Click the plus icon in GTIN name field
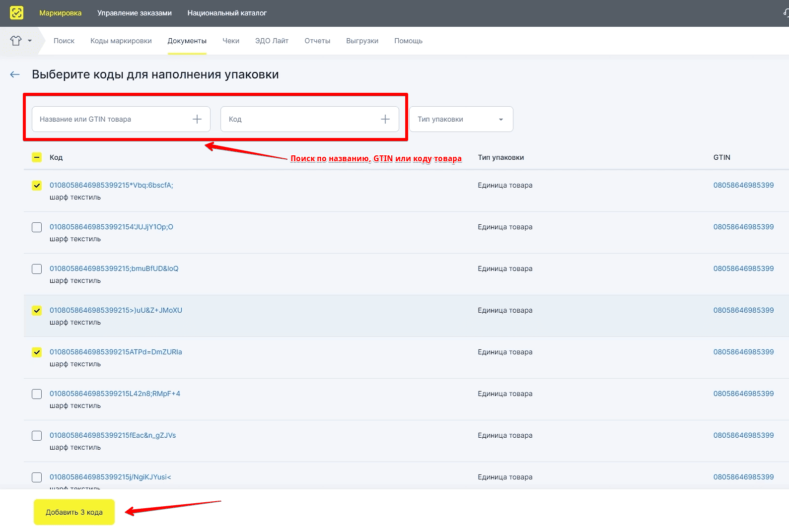The height and width of the screenshot is (532, 789). pos(197,119)
